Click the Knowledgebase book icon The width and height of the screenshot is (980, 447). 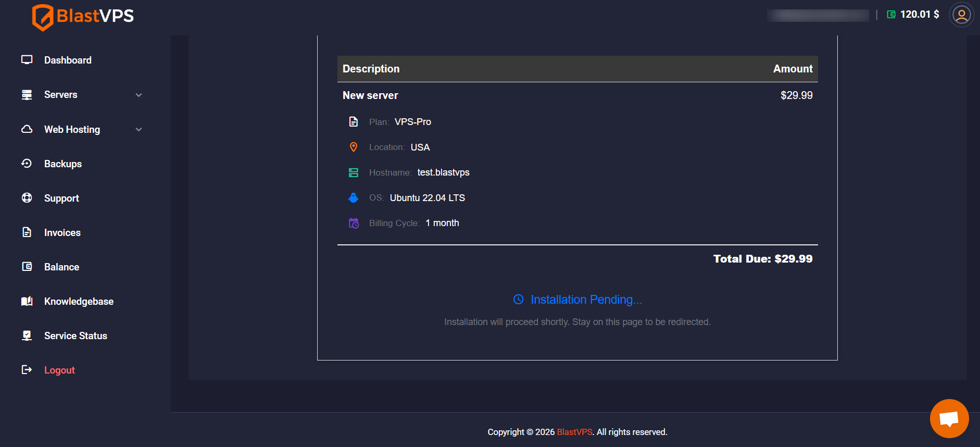(x=27, y=301)
